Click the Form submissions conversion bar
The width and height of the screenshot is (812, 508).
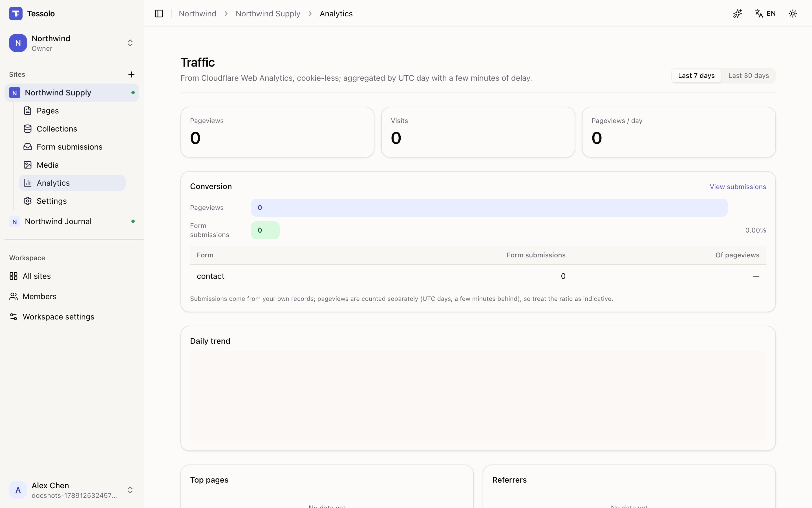(265, 230)
